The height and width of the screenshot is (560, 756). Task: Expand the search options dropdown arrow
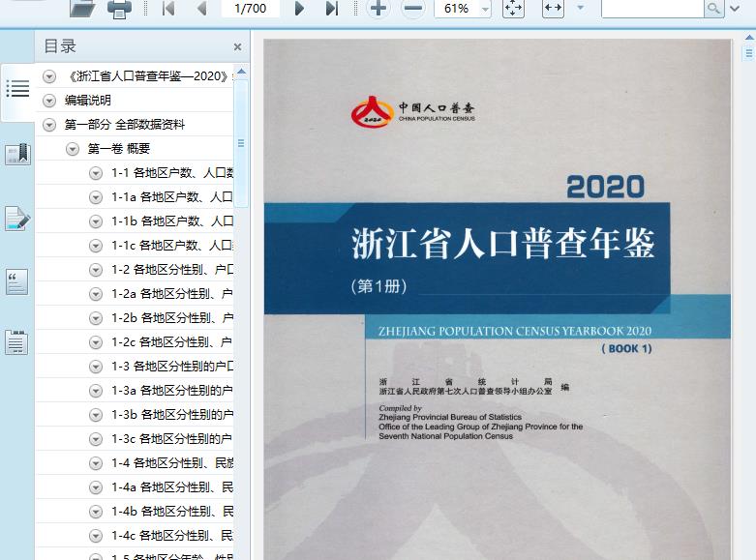pyautogui.click(x=737, y=9)
